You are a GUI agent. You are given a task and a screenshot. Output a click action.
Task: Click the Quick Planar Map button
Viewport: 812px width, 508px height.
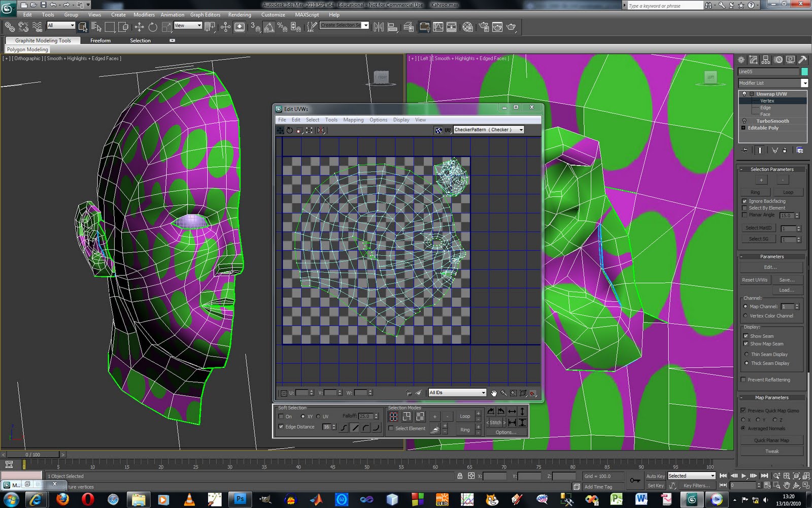point(771,440)
